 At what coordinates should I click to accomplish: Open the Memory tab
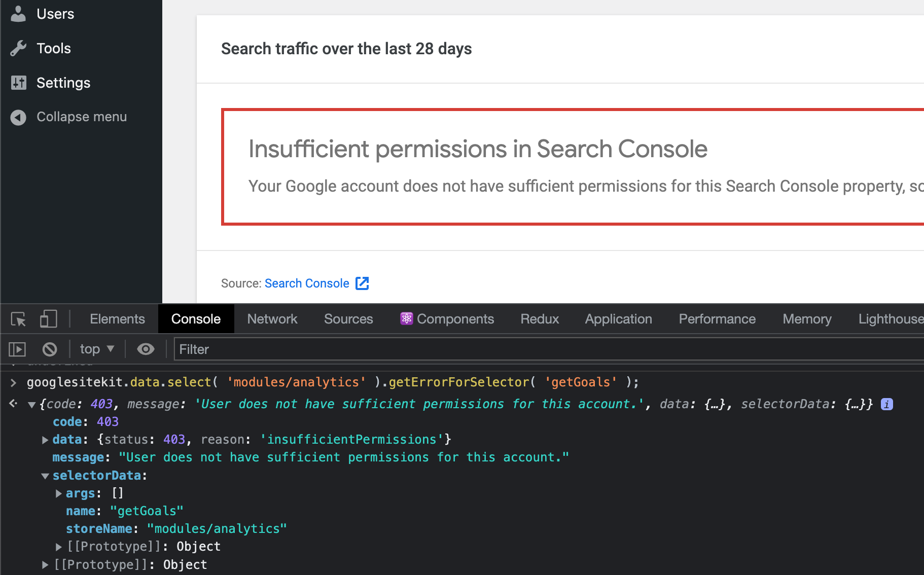807,319
